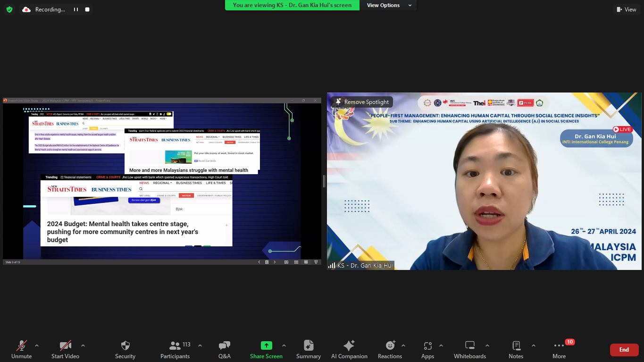Expand video options arrow beside Start Video
Screen dimensions: 644x362
point(83,345)
